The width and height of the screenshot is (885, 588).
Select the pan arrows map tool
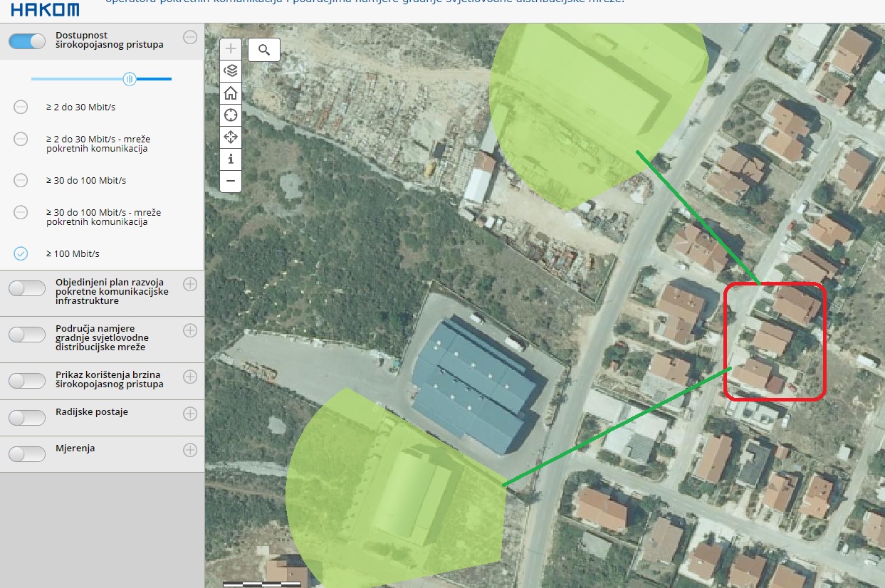coord(231,137)
